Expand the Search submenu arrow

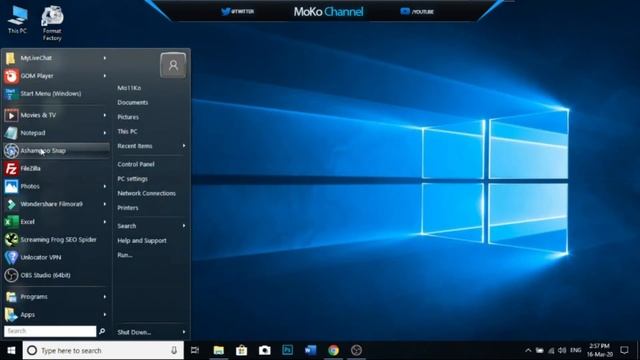184,226
